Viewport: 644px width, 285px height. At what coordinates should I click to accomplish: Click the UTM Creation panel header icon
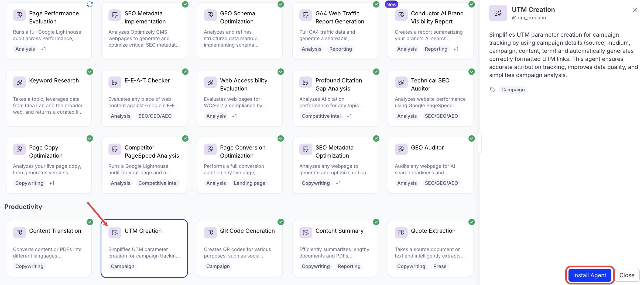[x=498, y=13]
